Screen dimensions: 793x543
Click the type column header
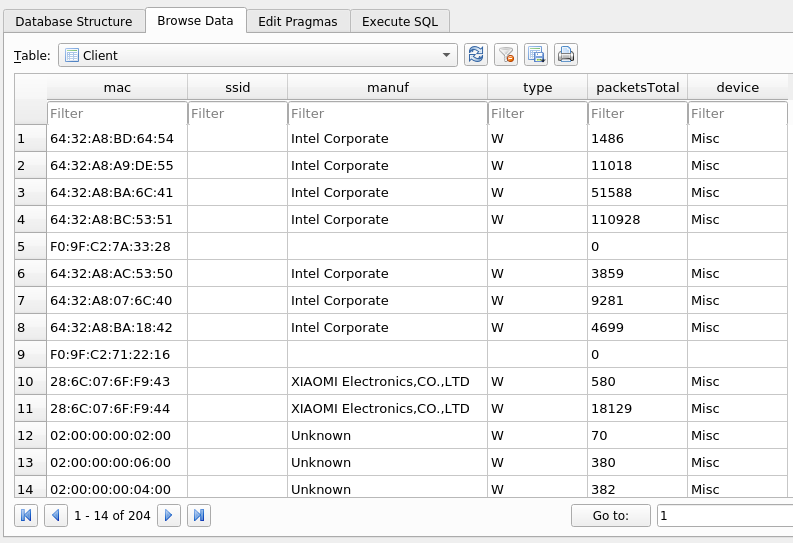pyautogui.click(x=537, y=88)
